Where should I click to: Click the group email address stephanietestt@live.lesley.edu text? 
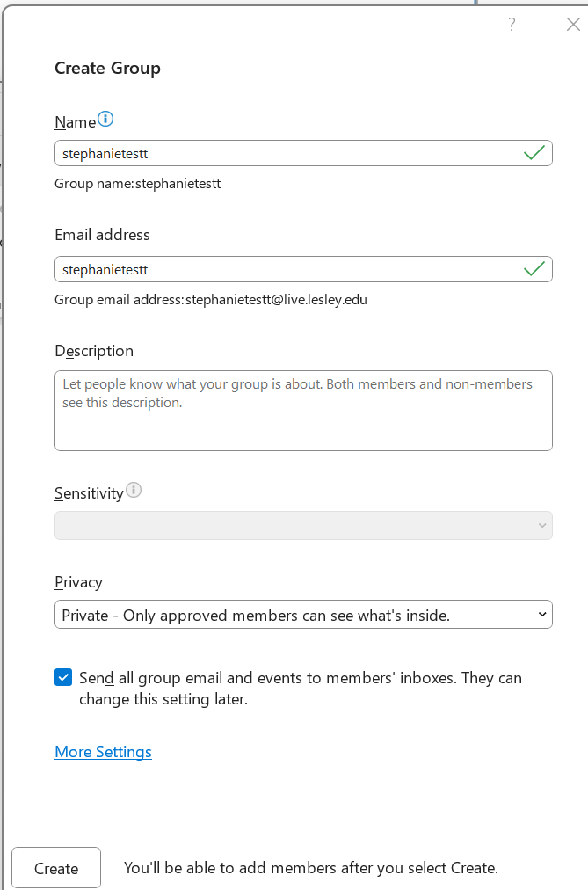point(276,300)
